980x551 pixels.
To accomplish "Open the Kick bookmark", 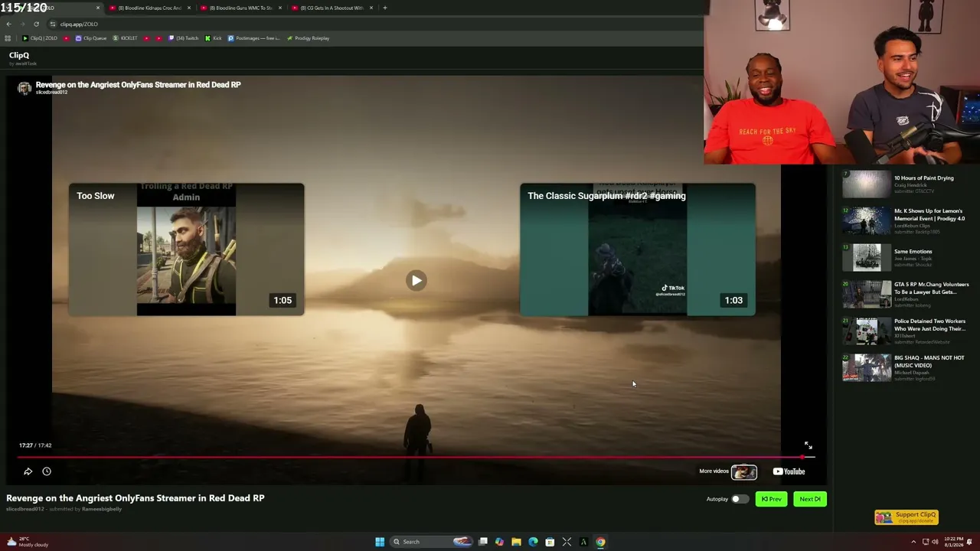I will tap(214, 38).
